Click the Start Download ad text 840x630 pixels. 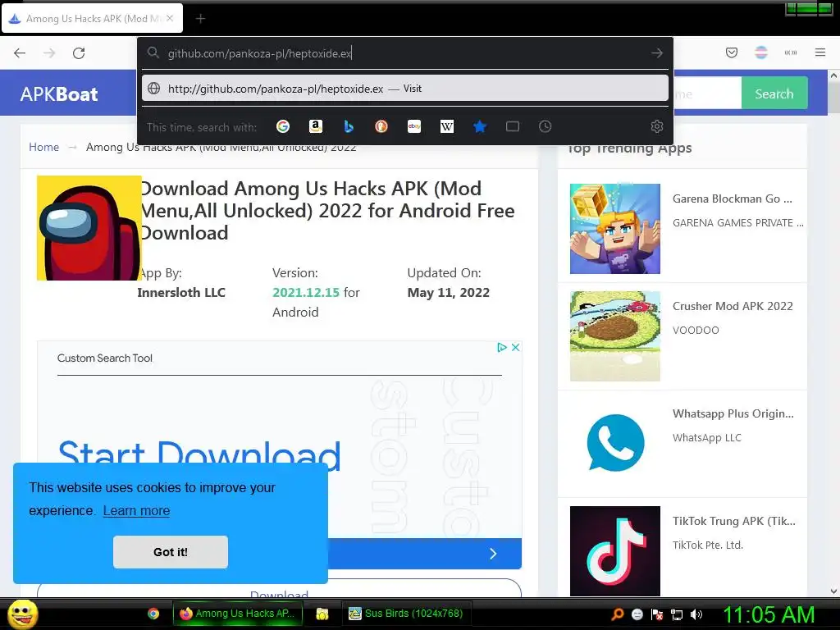coord(199,455)
